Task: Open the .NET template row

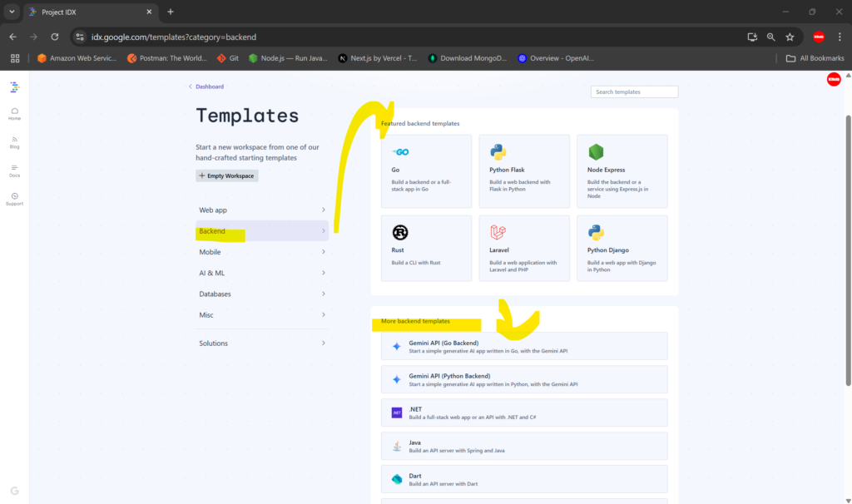Action: coord(524,413)
